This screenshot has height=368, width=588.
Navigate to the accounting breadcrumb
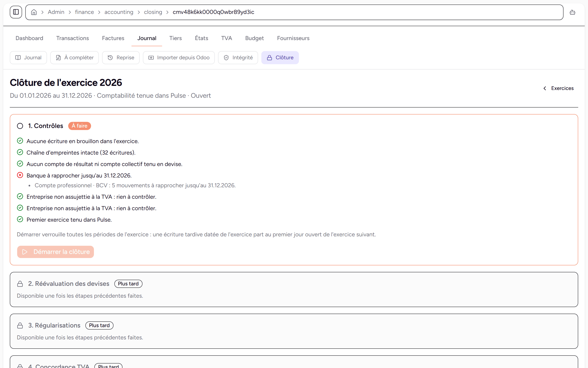(x=119, y=12)
